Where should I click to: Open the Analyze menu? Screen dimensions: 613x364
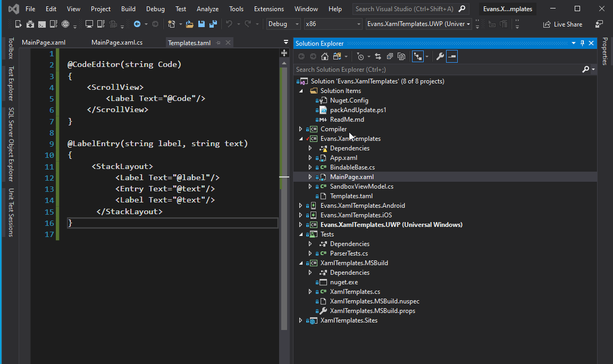click(x=207, y=9)
